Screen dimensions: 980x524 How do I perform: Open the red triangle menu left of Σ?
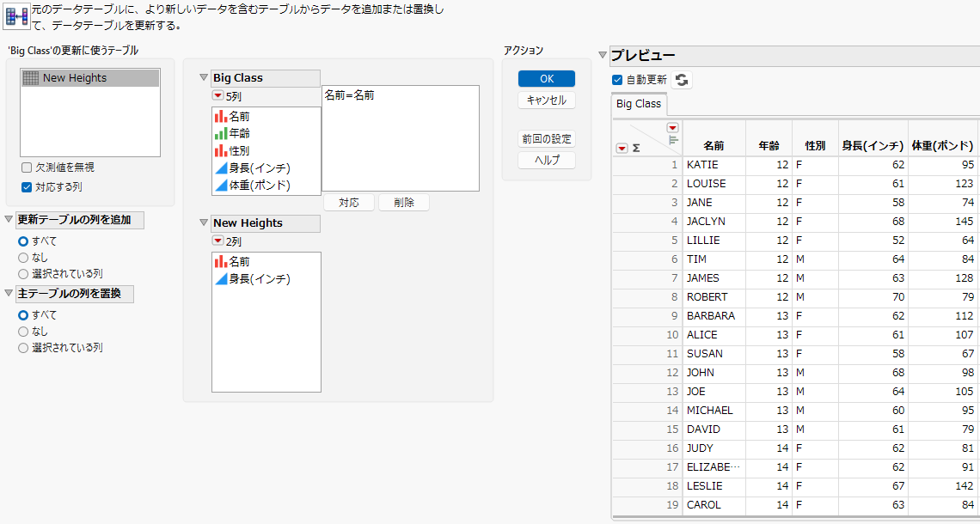click(x=622, y=149)
